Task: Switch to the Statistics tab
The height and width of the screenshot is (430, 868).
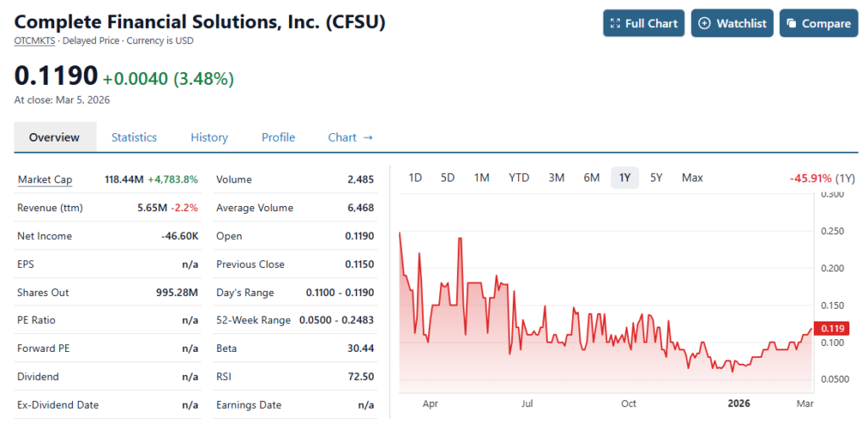Action: (134, 137)
